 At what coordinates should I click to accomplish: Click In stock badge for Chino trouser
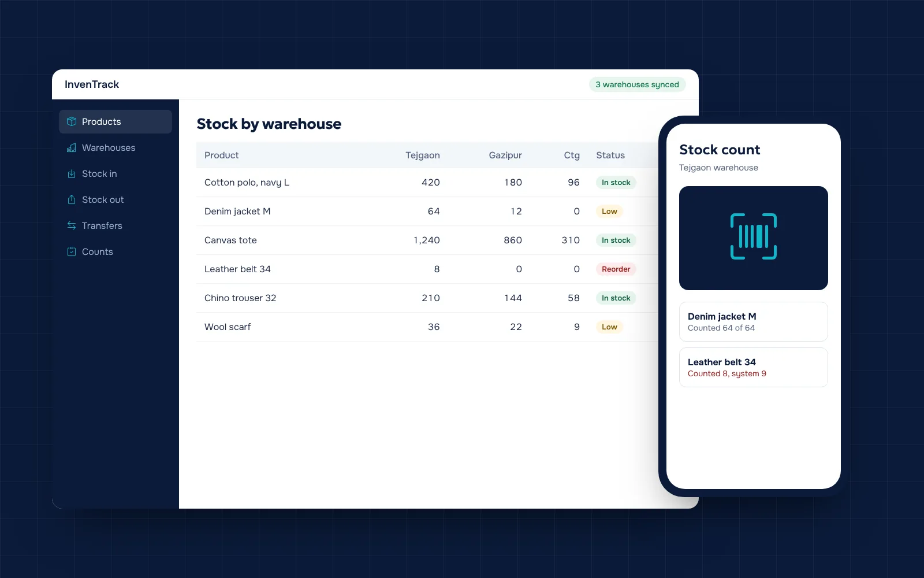click(x=616, y=298)
